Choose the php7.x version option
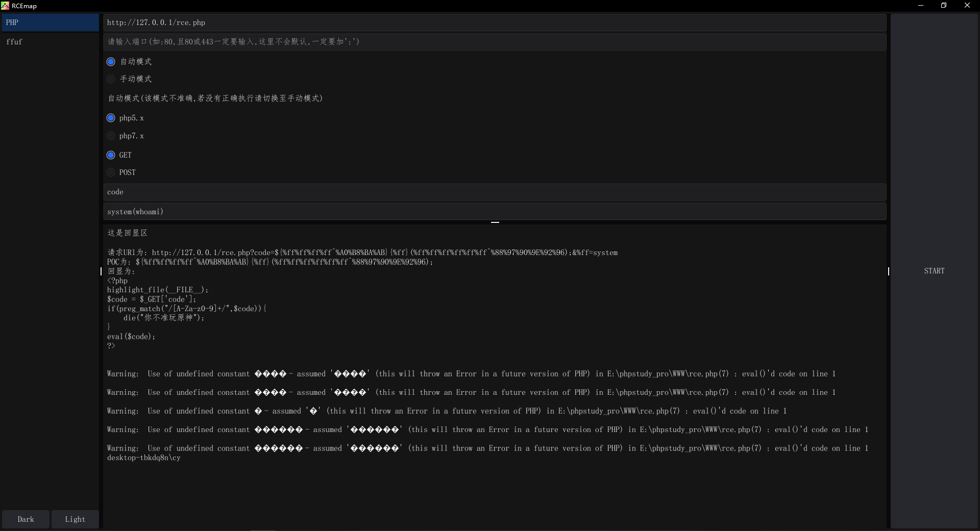The height and width of the screenshot is (531, 980). click(x=111, y=136)
